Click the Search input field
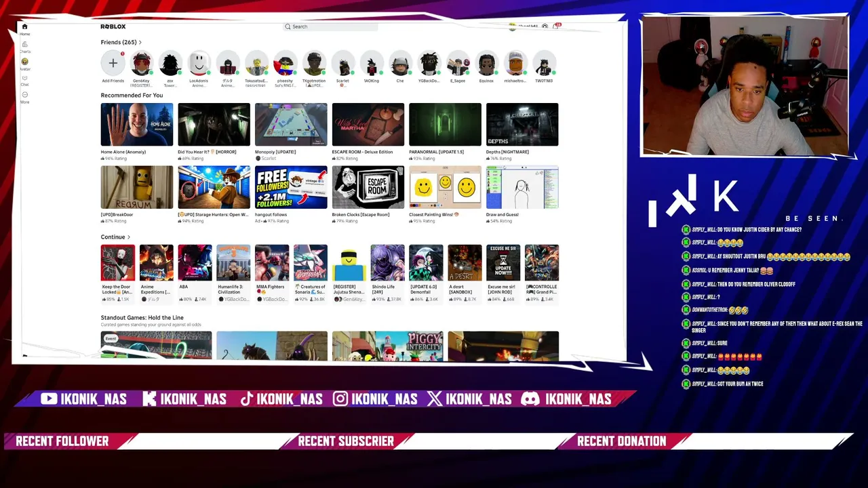Image resolution: width=868 pixels, height=488 pixels. click(x=330, y=26)
